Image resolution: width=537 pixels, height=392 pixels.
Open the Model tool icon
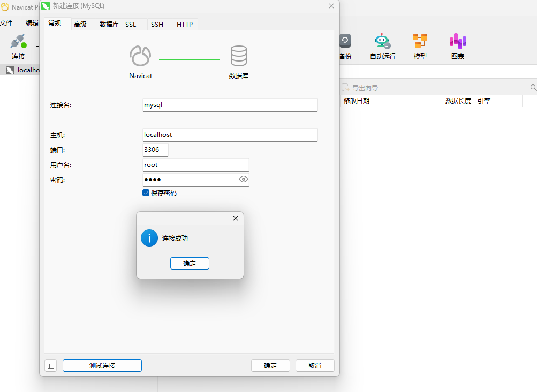click(420, 41)
